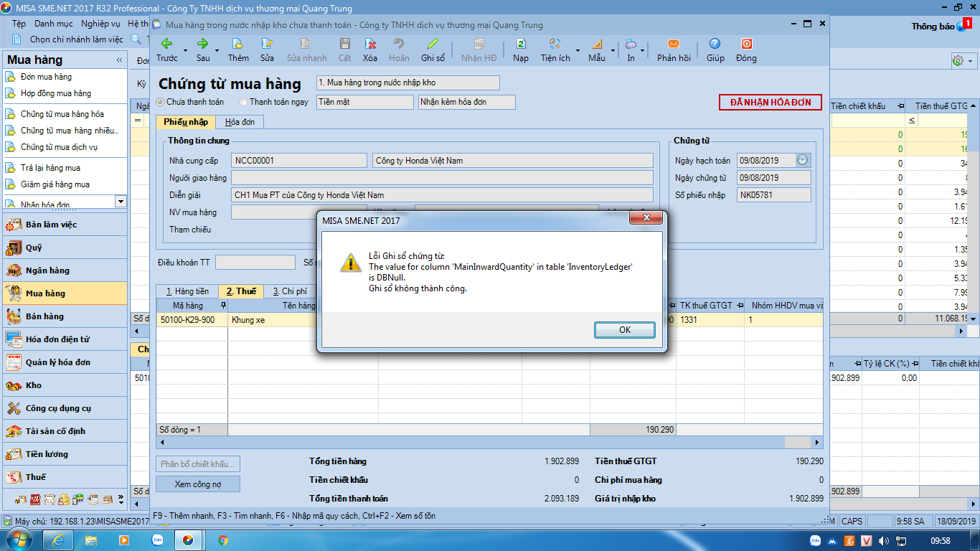Open help with Giúp
The image size is (980, 551).
coord(715,50)
